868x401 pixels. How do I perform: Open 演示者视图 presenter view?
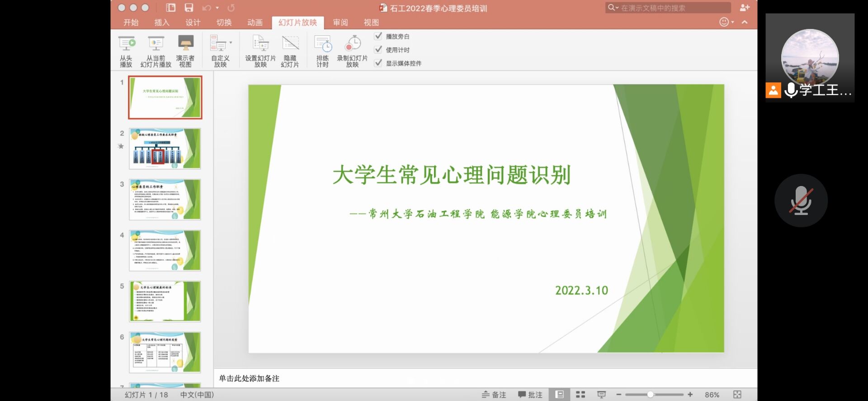[x=185, y=44]
